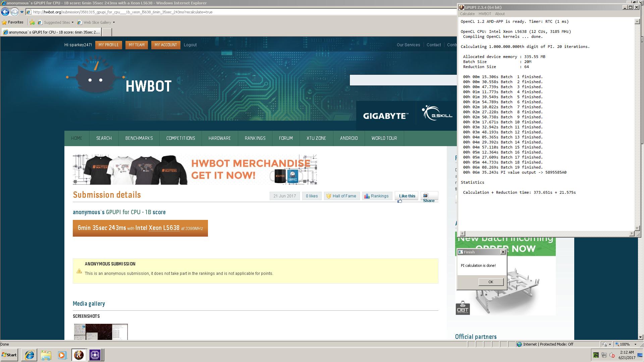Click the 0 likes button
This screenshot has height=362, width=644.
312,196
